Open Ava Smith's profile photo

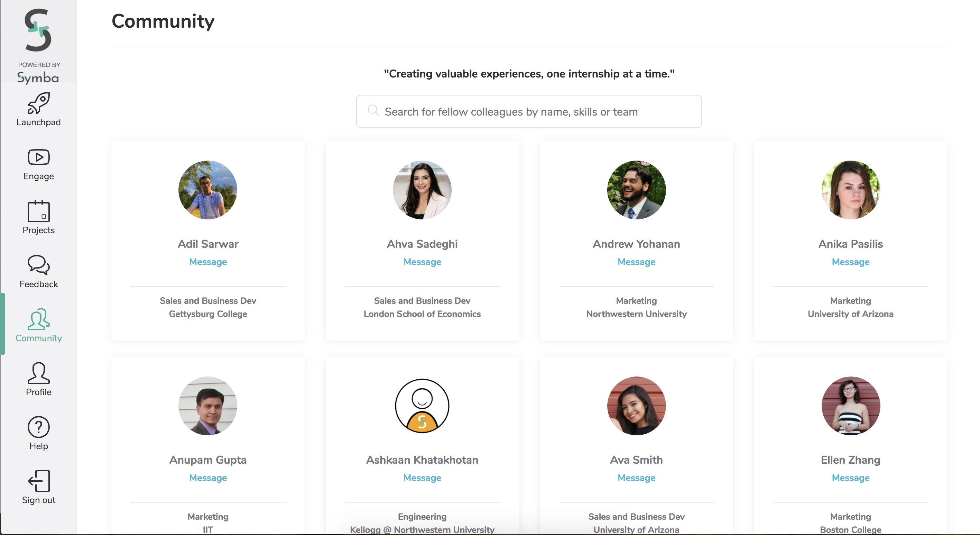click(636, 406)
